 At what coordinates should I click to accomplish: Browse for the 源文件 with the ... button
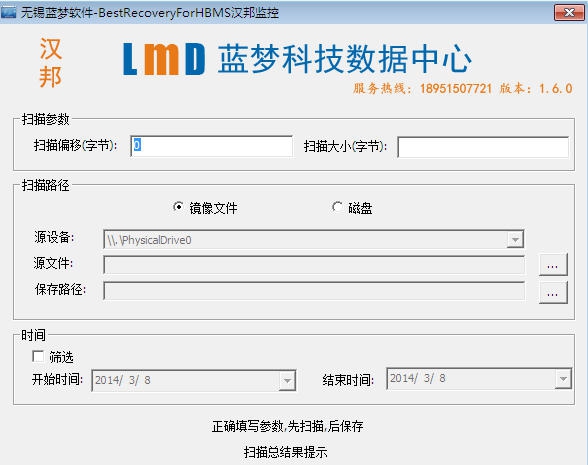pyautogui.click(x=553, y=265)
